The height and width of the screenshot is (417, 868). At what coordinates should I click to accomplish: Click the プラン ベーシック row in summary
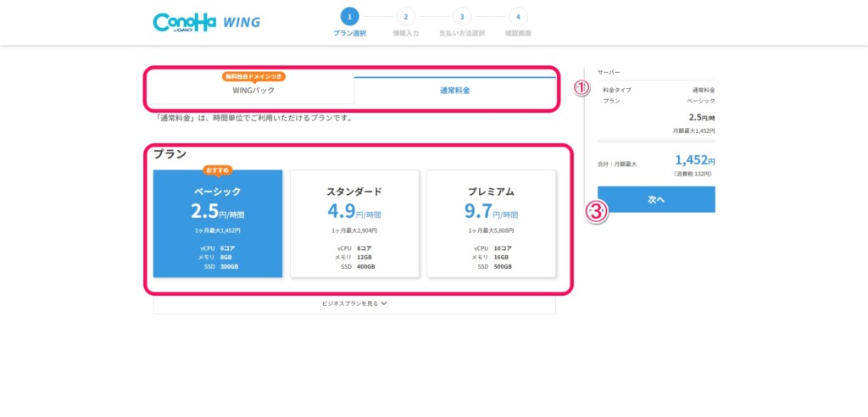point(659,101)
